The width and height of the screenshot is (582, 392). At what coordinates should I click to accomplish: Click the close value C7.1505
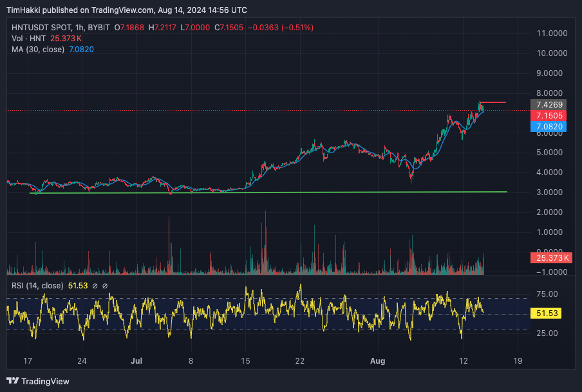229,28
